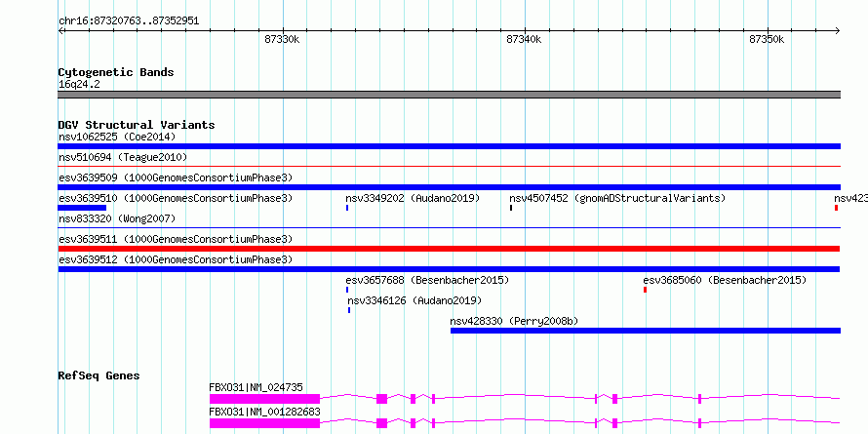Click the nsv510694 (Teague2010) label
This screenshot has width=868, height=434.
[x=123, y=157]
